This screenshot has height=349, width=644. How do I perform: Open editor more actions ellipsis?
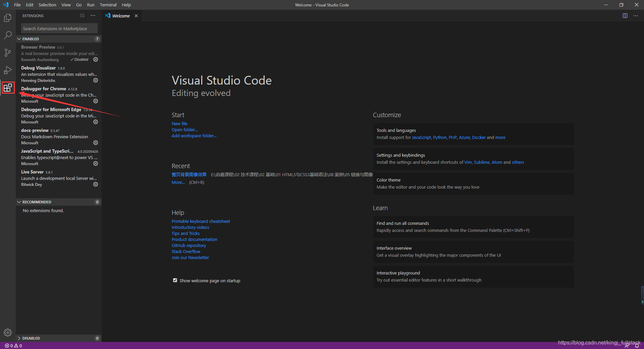coord(636,16)
